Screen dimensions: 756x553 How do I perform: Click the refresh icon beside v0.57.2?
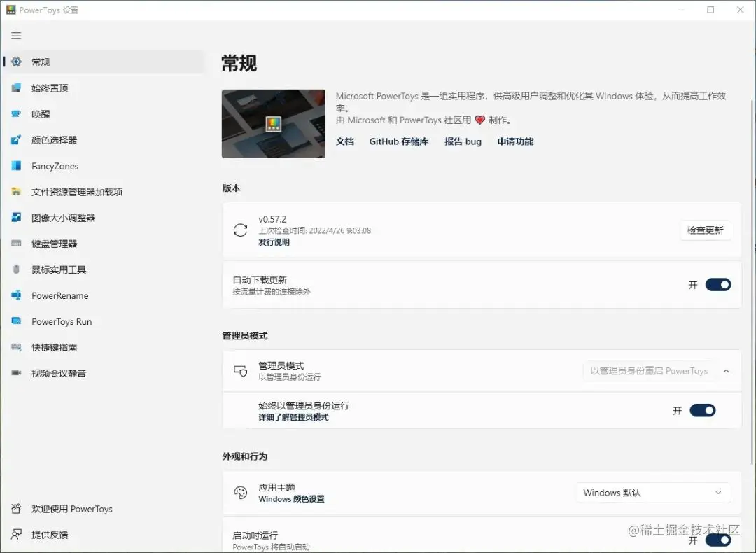tap(241, 230)
